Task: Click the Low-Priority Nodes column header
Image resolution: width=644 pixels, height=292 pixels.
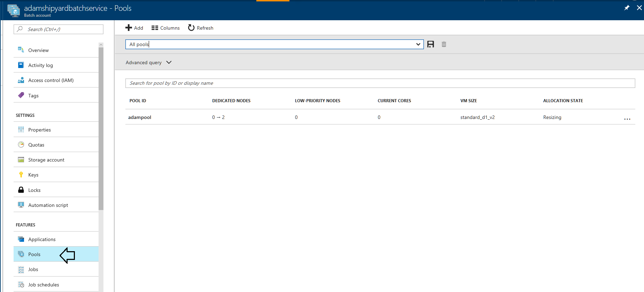Action: pos(318,101)
